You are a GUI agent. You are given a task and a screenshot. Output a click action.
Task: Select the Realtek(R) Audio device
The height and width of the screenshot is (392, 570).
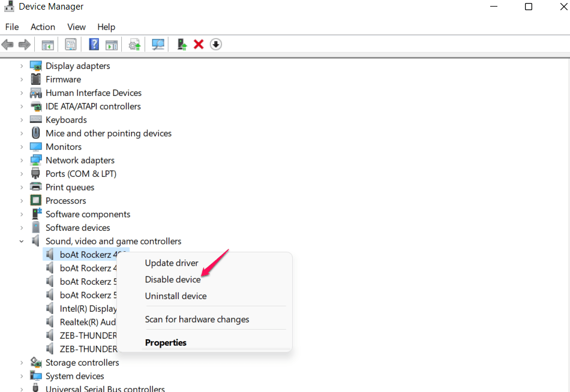click(x=88, y=322)
